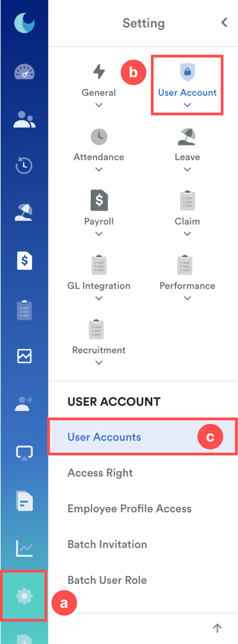Click the General lightning bolt icon
The image size is (238, 644).
pos(99,71)
